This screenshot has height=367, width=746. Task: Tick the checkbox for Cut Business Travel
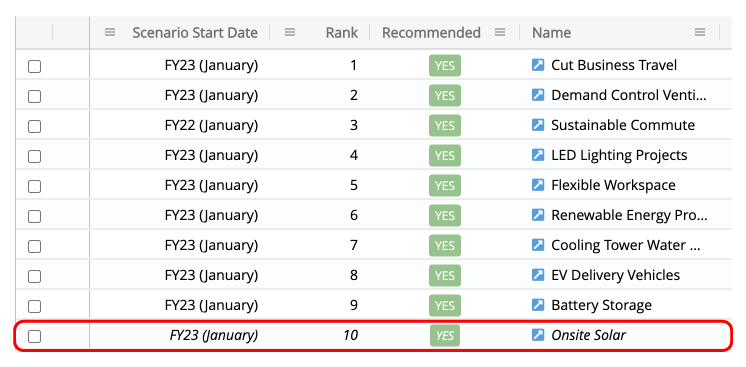coord(34,66)
